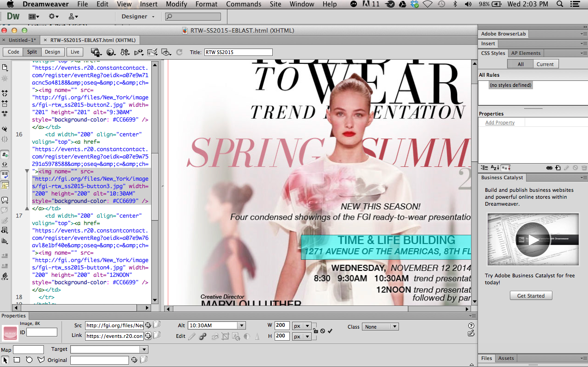Open the Visual Aids eye icon

(166, 52)
